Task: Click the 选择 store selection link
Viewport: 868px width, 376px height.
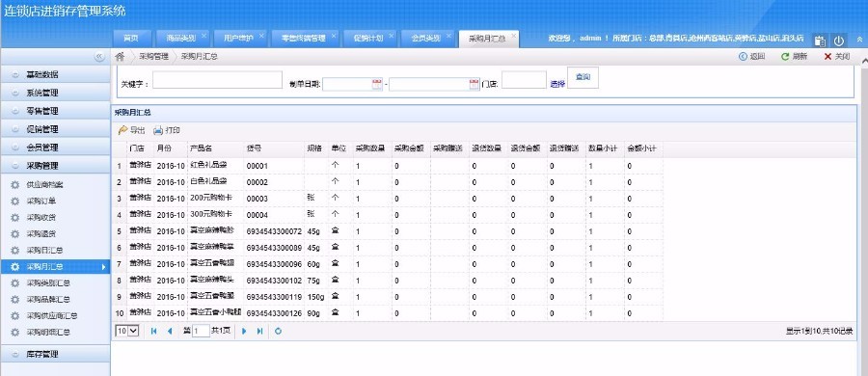Action: coord(557,84)
